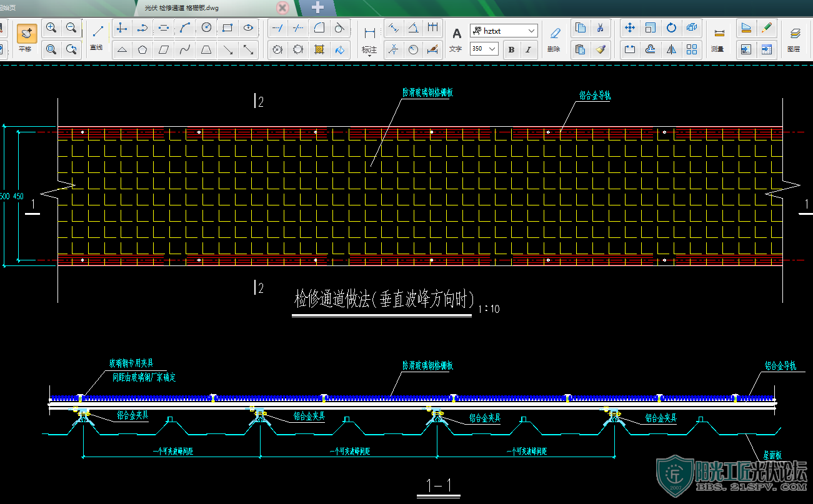The height and width of the screenshot is (504, 813).
Task: Toggle bold text formatting
Action: (x=511, y=49)
